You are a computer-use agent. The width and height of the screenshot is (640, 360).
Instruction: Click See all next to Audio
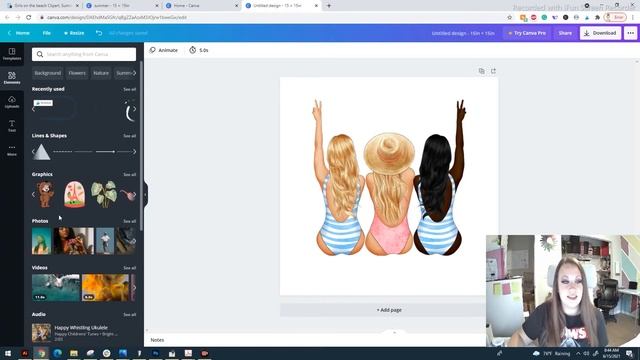(129, 315)
